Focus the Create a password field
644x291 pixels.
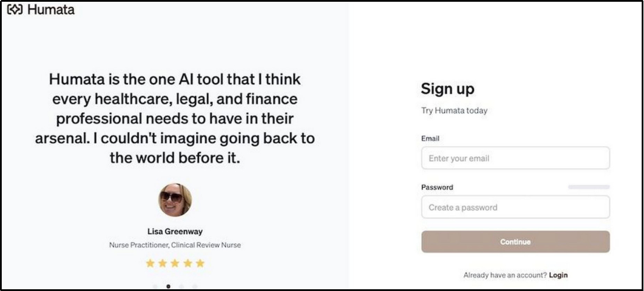515,207
